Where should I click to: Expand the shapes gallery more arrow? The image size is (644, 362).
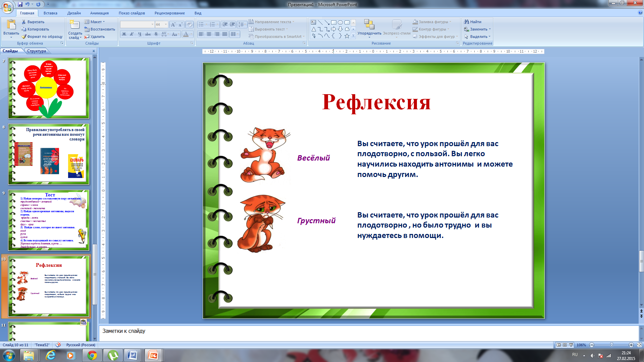[x=353, y=36]
